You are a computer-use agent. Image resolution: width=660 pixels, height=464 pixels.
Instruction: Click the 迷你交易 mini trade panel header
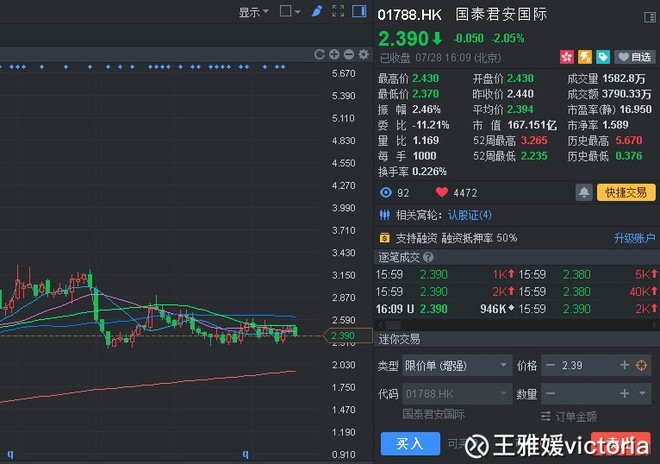click(x=516, y=339)
